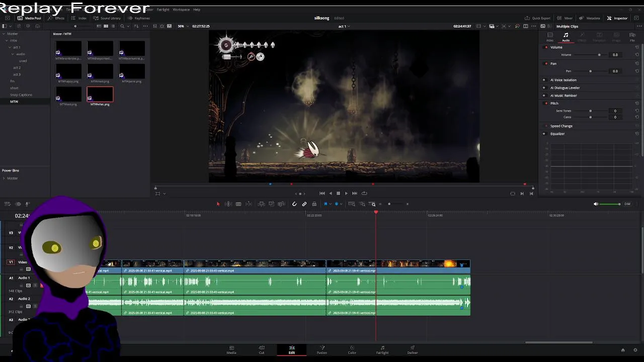Click the Volume value field
Screen dimensions: 644x362
tap(615, 55)
